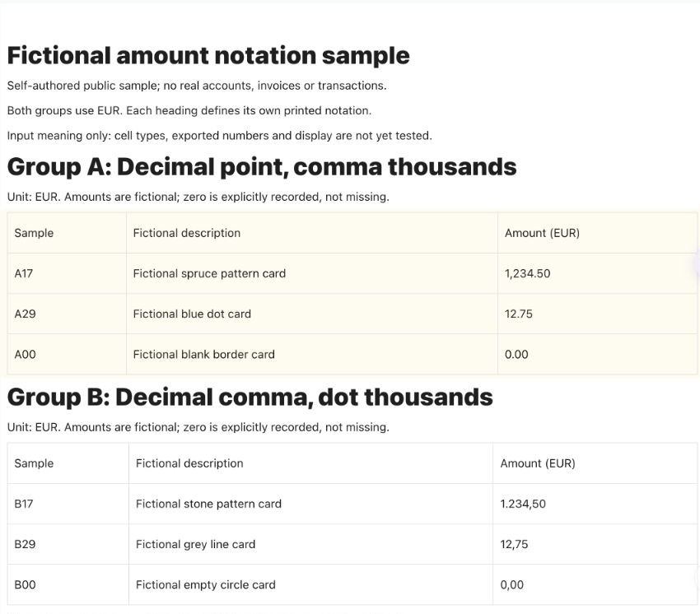Viewport: 700px width, 614px height.
Task: Click the amount cell 0.00 in Group A
Action: [597, 354]
